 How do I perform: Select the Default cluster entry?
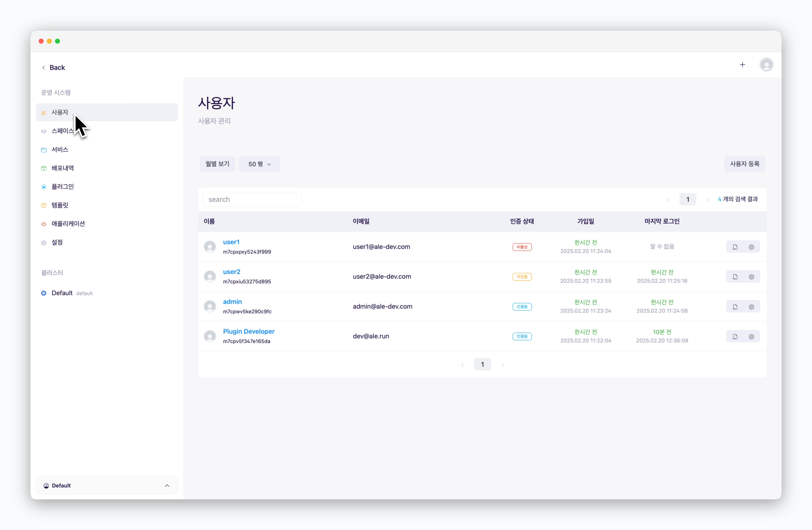coord(107,293)
